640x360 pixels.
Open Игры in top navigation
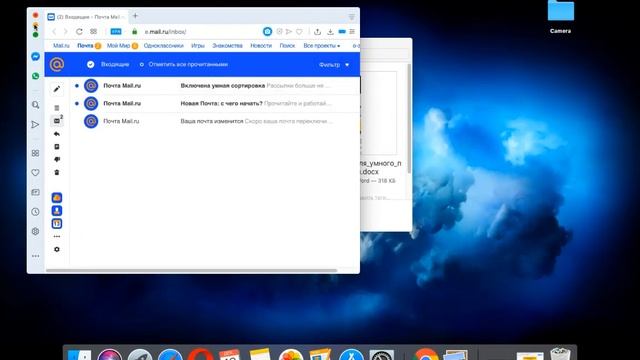[x=198, y=46]
